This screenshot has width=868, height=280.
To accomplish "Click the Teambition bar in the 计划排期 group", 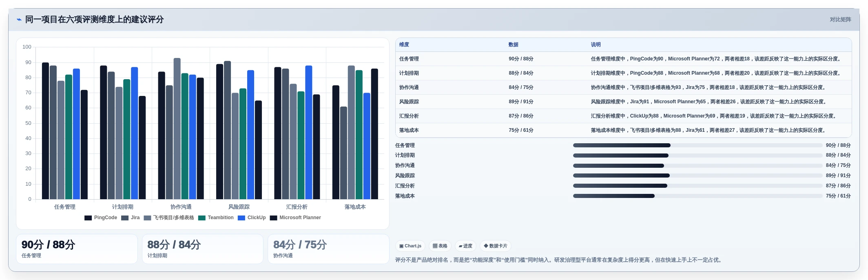I will click(127, 139).
